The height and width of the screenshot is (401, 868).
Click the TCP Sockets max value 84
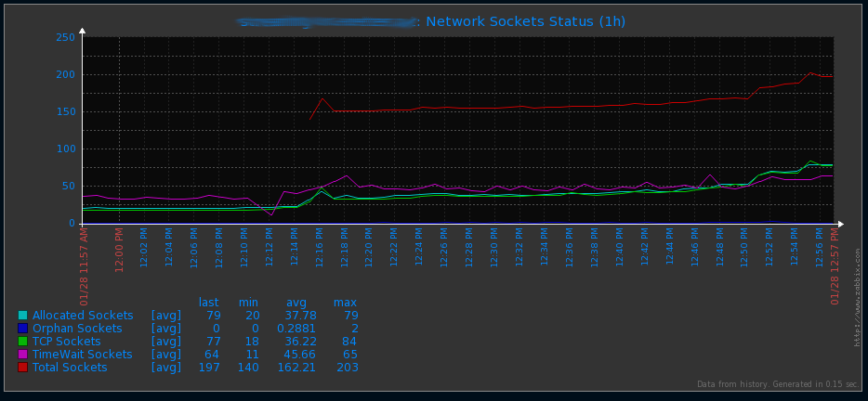(x=349, y=342)
